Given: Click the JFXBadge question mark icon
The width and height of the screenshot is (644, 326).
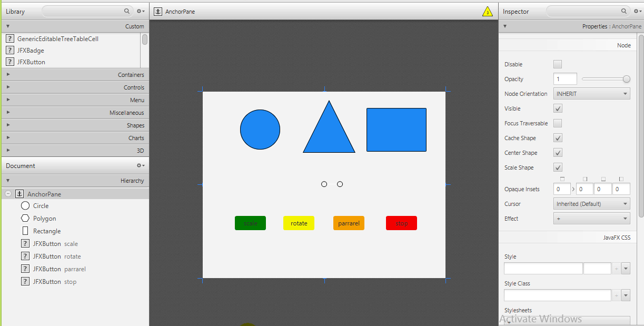Looking at the screenshot, I should pos(9,51).
